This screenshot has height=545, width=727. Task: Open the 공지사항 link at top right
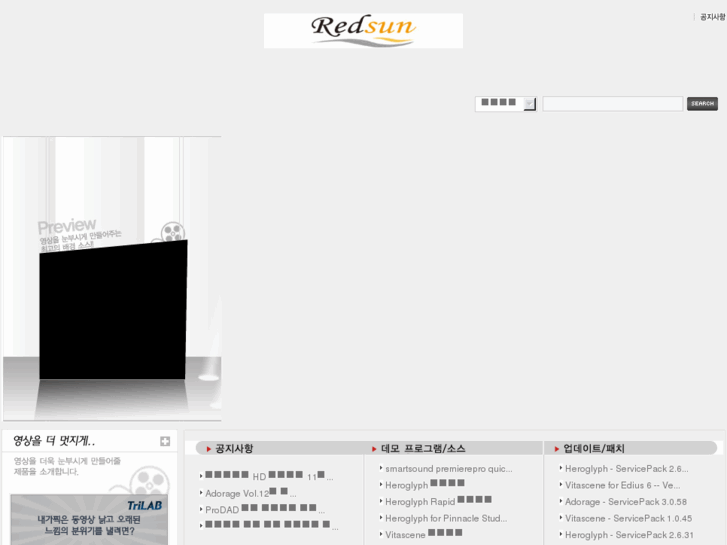712,17
